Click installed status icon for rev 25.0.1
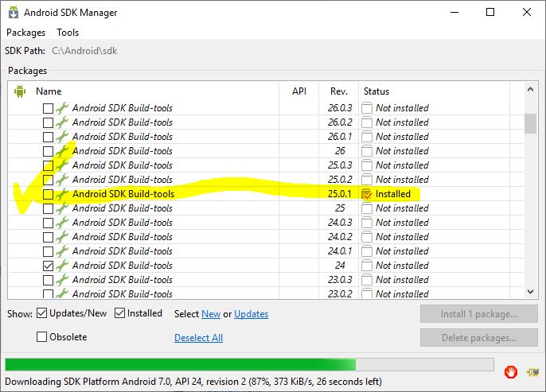Screen dimensions: 546x392 366,194
